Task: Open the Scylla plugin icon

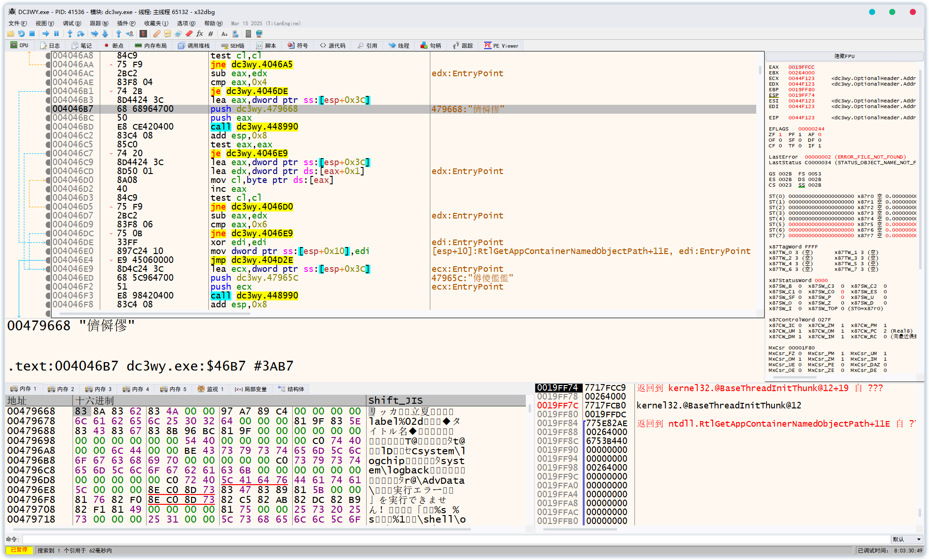Action: pyautogui.click(x=143, y=34)
